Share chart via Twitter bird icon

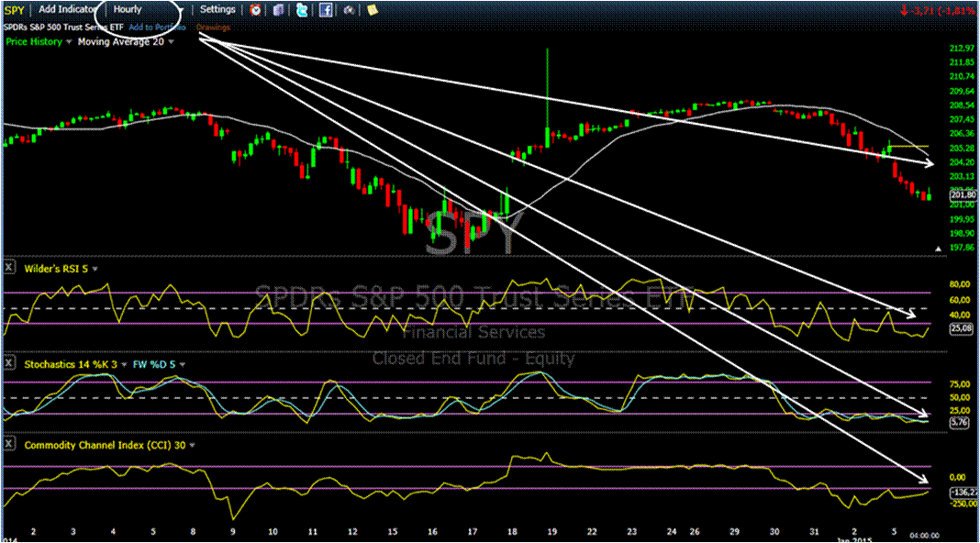302,10
